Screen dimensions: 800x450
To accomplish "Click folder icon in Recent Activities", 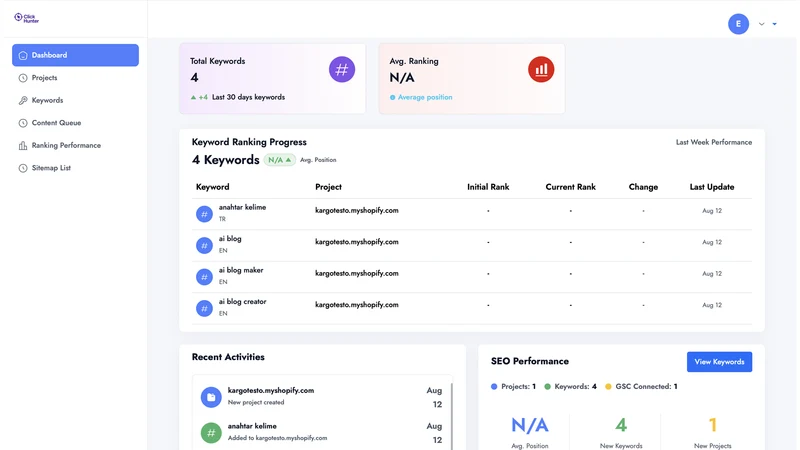I will point(211,397).
